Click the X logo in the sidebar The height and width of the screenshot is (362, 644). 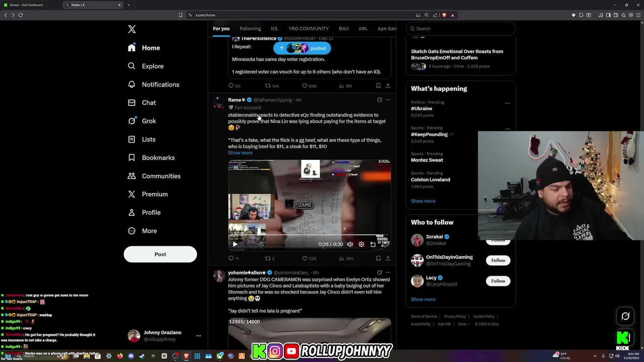132,29
